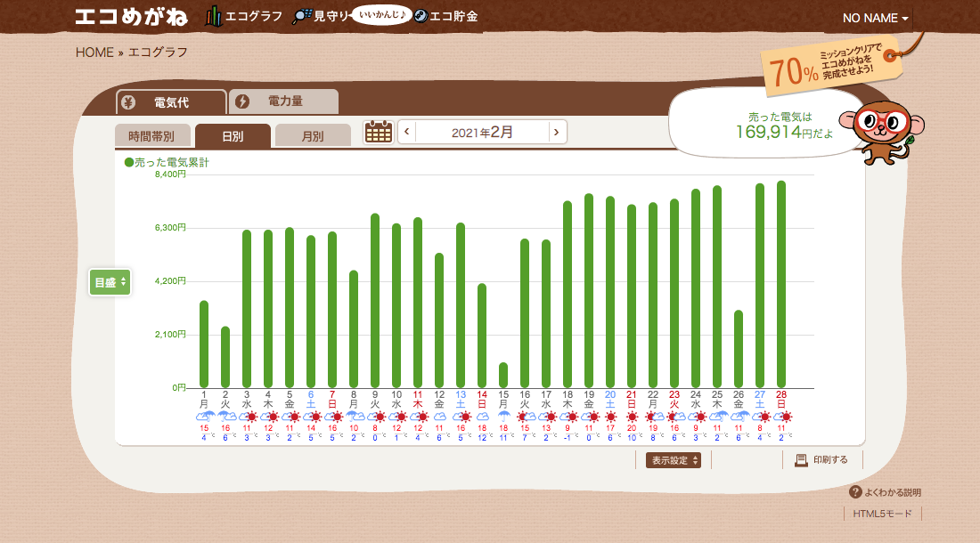
Task: Click the weather icon for day 25
Action: [x=717, y=417]
